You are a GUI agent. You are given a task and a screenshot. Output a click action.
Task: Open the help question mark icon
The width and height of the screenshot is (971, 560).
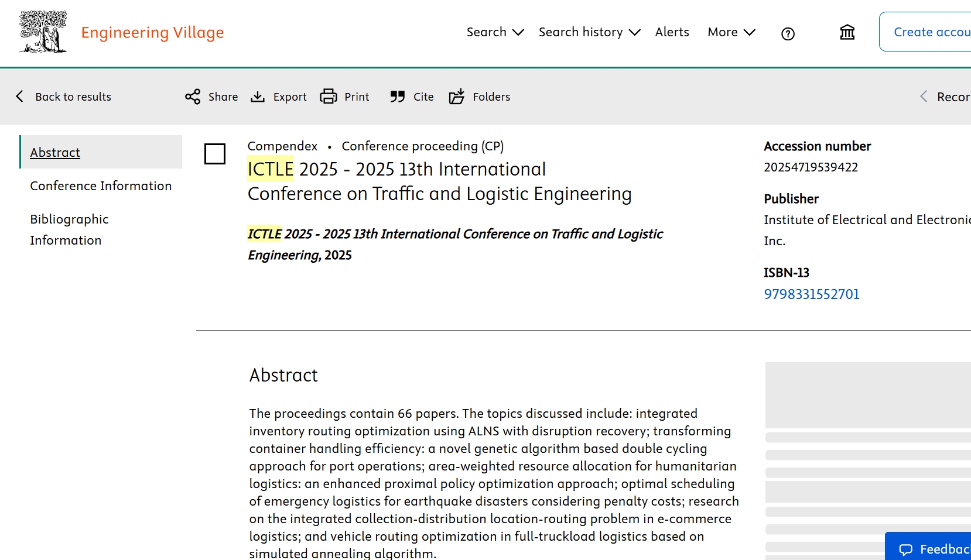tap(788, 34)
